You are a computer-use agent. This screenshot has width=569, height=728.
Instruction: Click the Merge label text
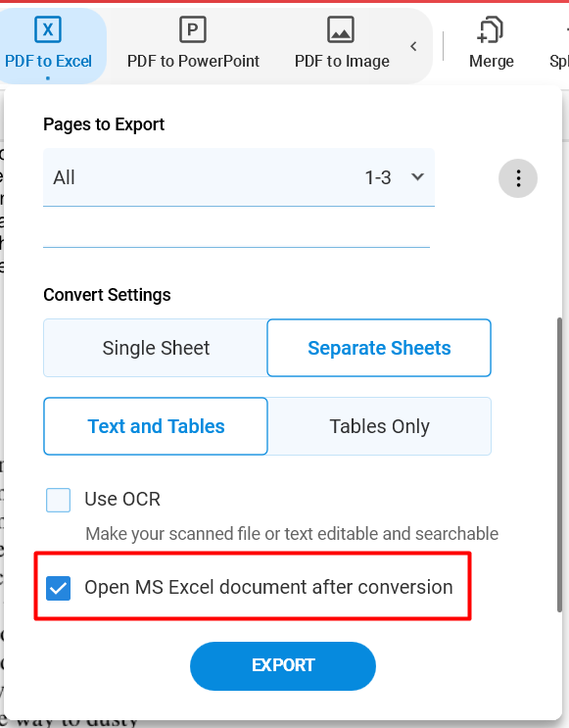point(491,62)
